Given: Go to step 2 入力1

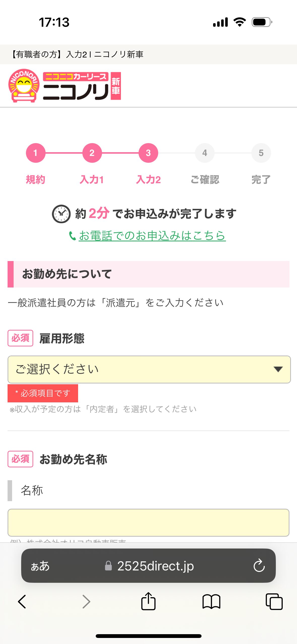Looking at the screenshot, I should click(92, 153).
